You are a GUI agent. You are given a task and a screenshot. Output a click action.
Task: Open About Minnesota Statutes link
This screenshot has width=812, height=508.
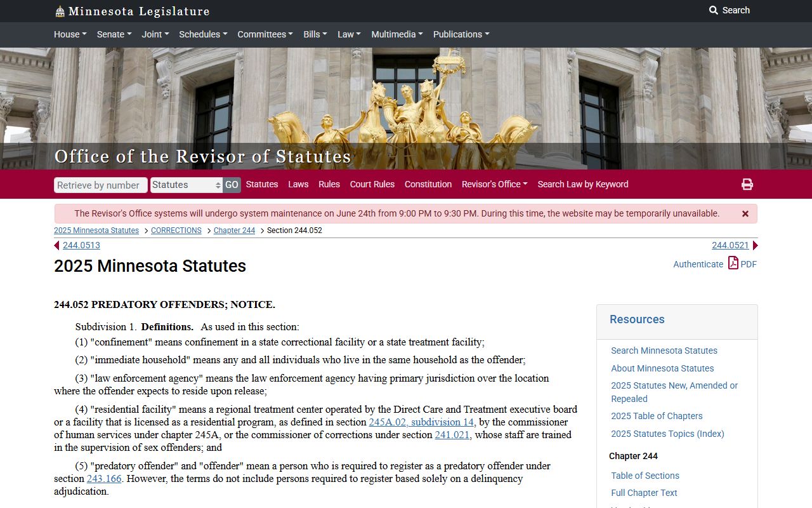(662, 368)
